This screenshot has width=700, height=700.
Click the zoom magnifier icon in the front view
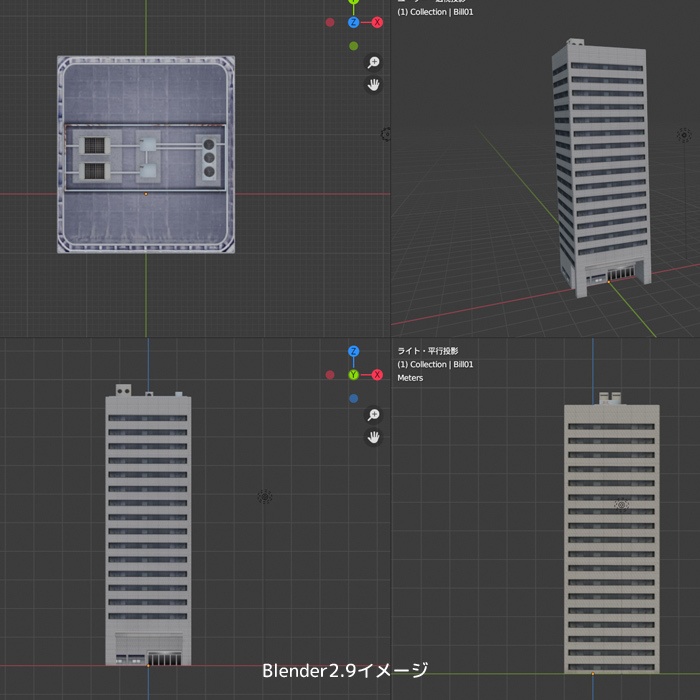click(x=373, y=415)
